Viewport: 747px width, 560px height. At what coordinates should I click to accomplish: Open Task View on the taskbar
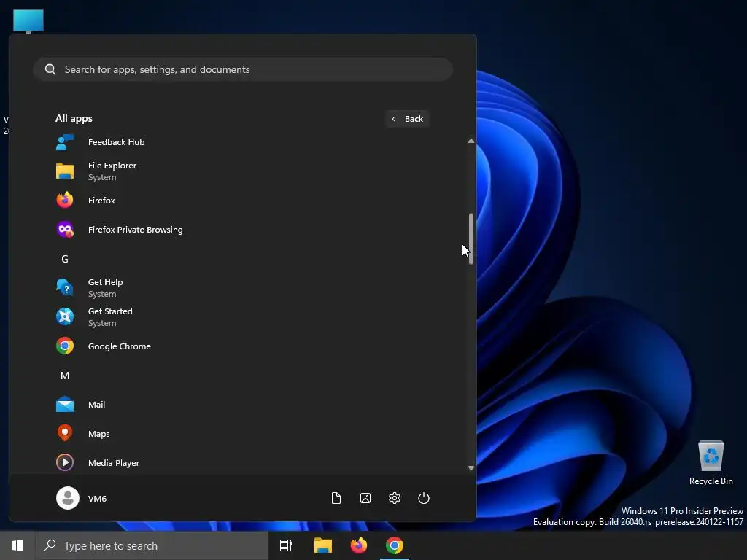click(x=286, y=545)
